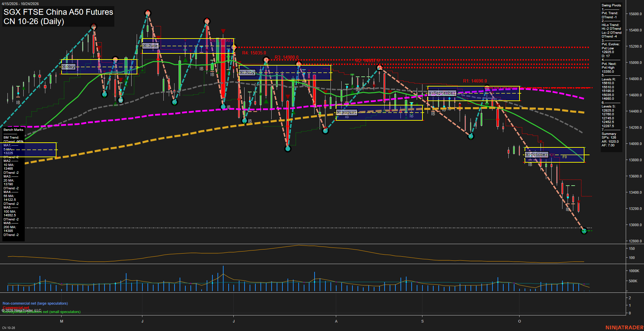Click the Nonreportable positions net (small speculators) legend
The image size is (644, 331).
tap(42, 312)
